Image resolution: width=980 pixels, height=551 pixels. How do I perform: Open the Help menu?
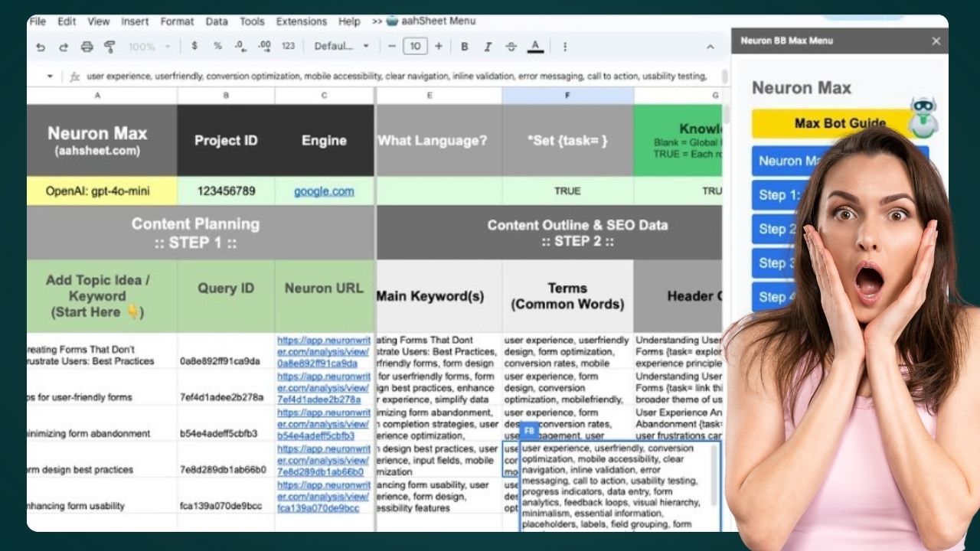(349, 21)
